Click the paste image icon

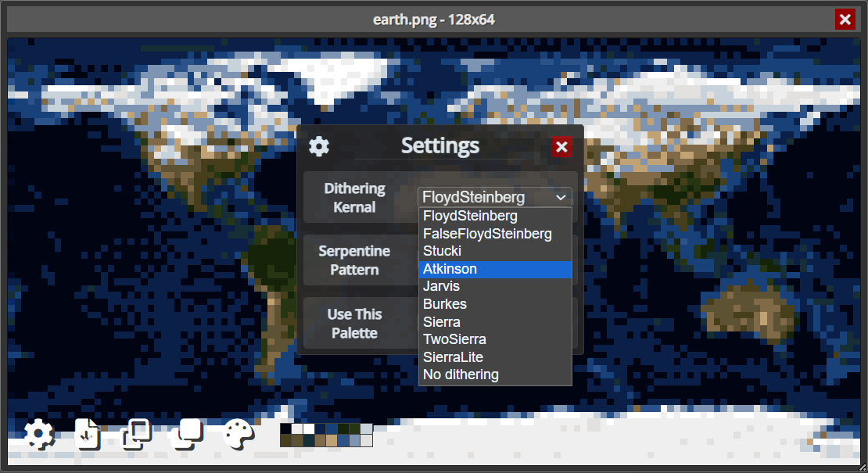tap(187, 435)
